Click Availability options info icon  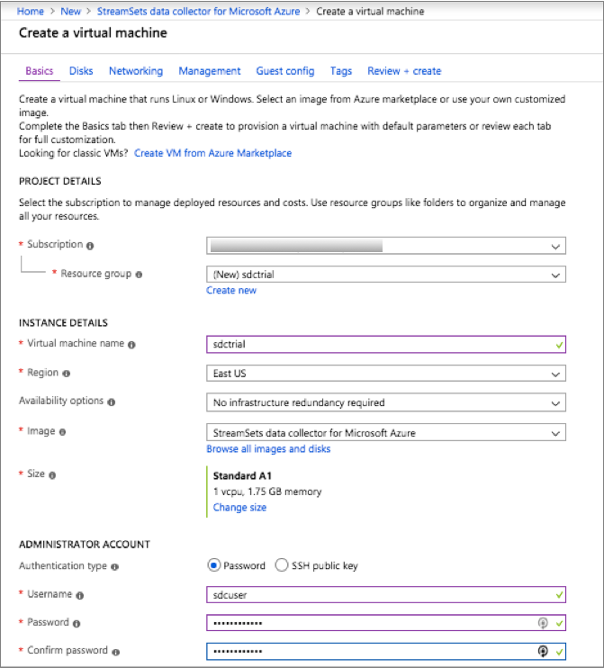click(111, 402)
